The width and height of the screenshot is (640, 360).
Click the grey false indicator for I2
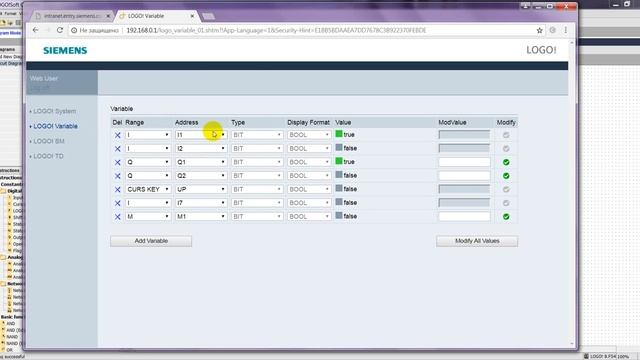[339, 148]
